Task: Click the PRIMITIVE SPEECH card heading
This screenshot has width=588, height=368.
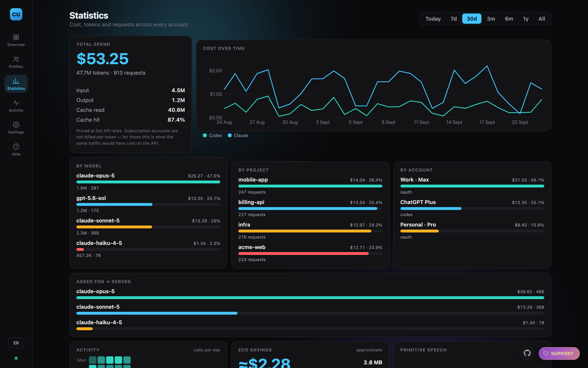Action: pyautogui.click(x=423, y=350)
